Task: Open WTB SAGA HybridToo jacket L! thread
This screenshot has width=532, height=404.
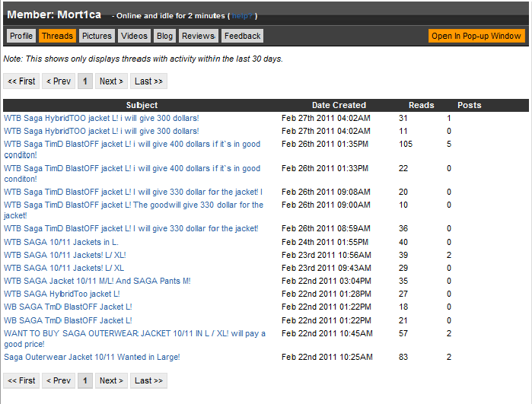Action: point(62,294)
